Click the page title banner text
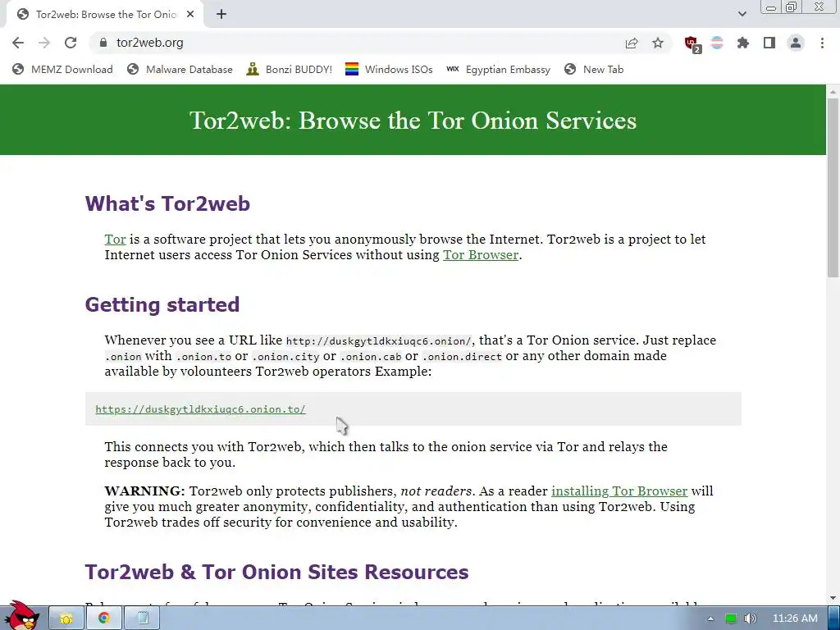This screenshot has height=630, width=840. [x=413, y=120]
